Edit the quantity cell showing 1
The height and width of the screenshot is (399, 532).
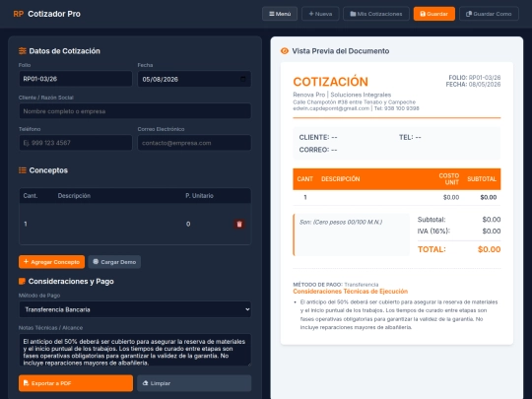click(x=35, y=224)
